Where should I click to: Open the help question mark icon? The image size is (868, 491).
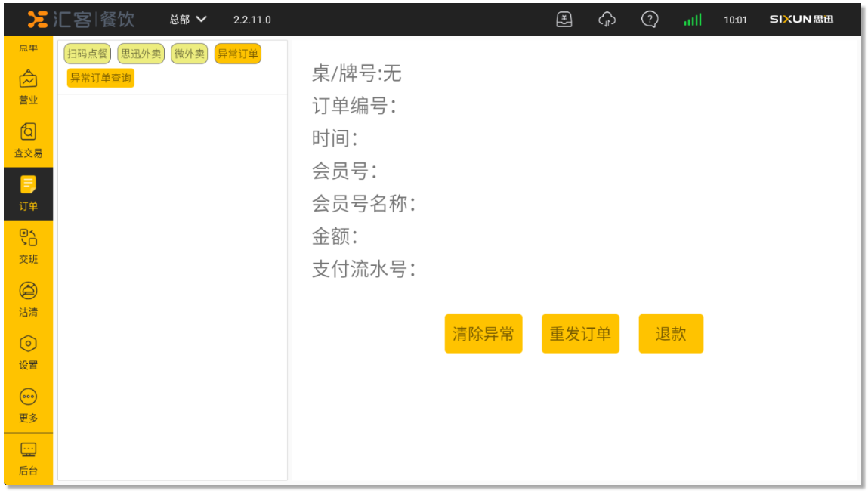click(x=649, y=20)
